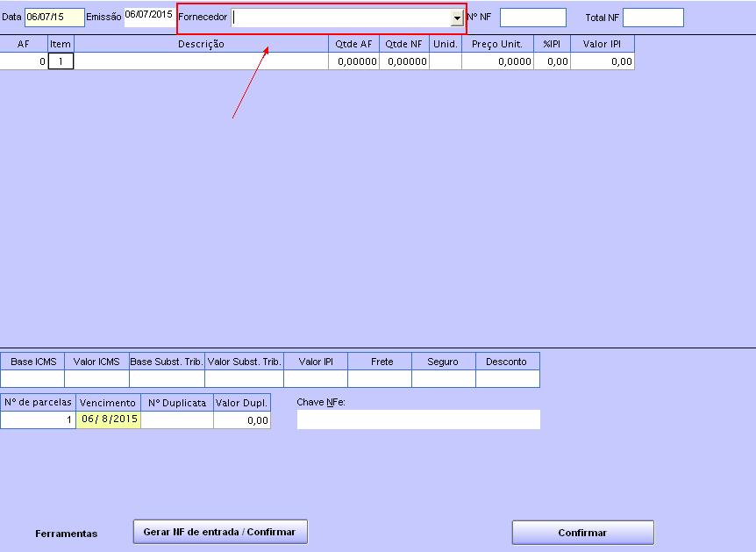
Task: Click the Chave NFe input field
Action: click(x=418, y=419)
